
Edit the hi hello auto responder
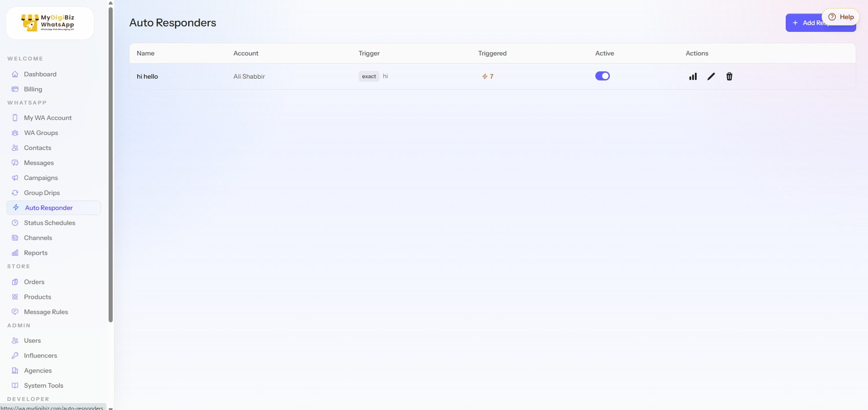(x=711, y=76)
